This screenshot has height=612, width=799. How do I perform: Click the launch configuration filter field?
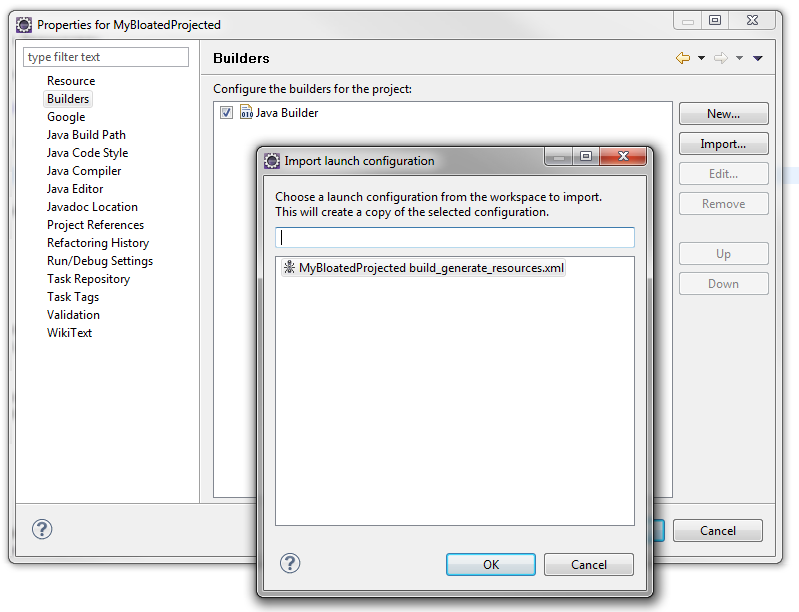[455, 238]
